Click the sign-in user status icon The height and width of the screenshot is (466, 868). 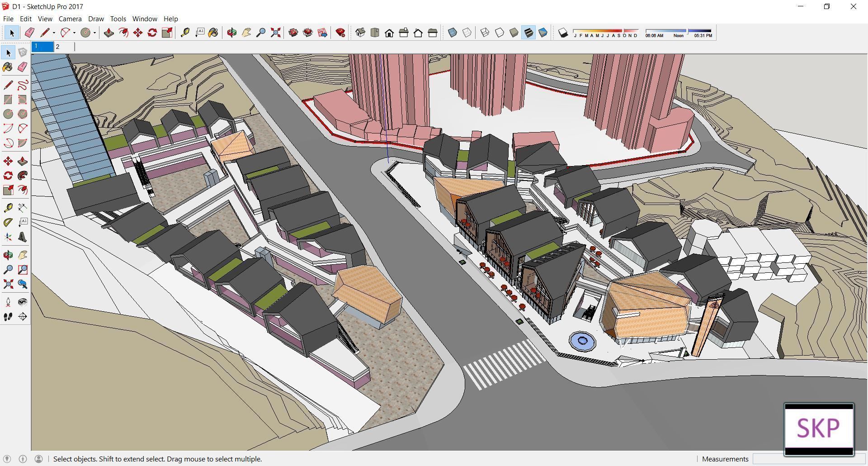pos(38,459)
